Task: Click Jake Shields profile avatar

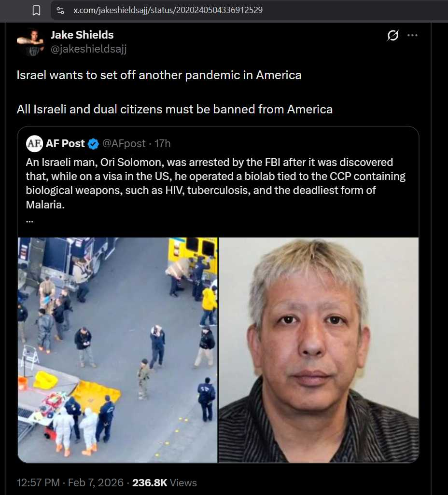Action: pyautogui.click(x=30, y=42)
